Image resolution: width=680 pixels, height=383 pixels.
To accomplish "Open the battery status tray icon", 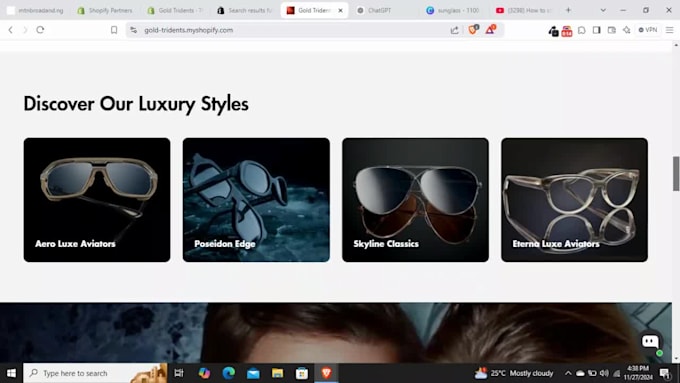I will (x=592, y=373).
